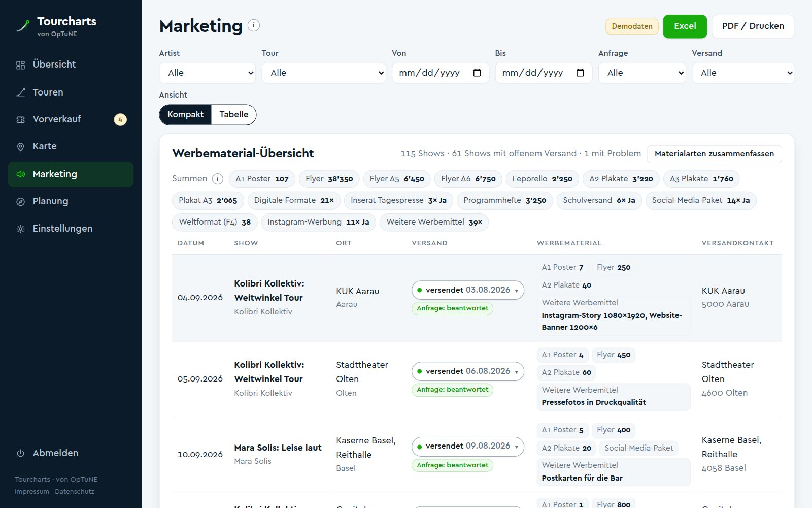The image size is (812, 508).
Task: Click the Abmelden power icon
Action: click(21, 453)
